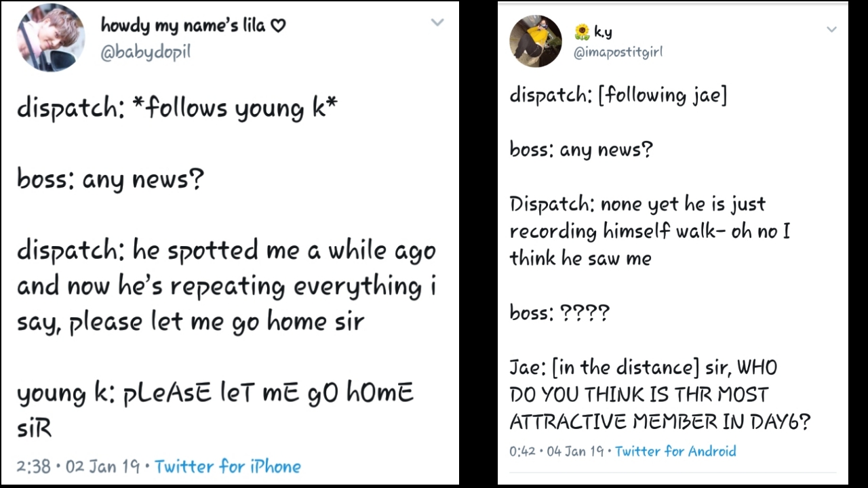Click the sunflower emoji beside k.y
The image size is (868, 488).
point(582,31)
